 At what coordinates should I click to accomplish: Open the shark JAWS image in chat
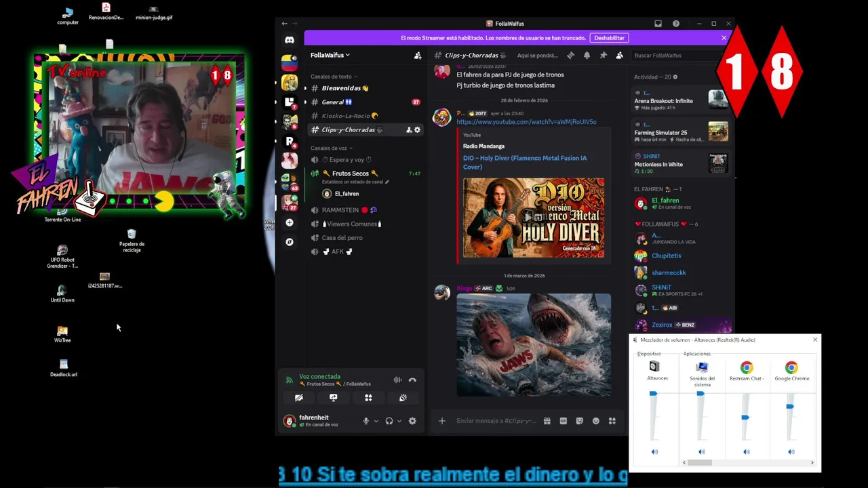point(534,344)
